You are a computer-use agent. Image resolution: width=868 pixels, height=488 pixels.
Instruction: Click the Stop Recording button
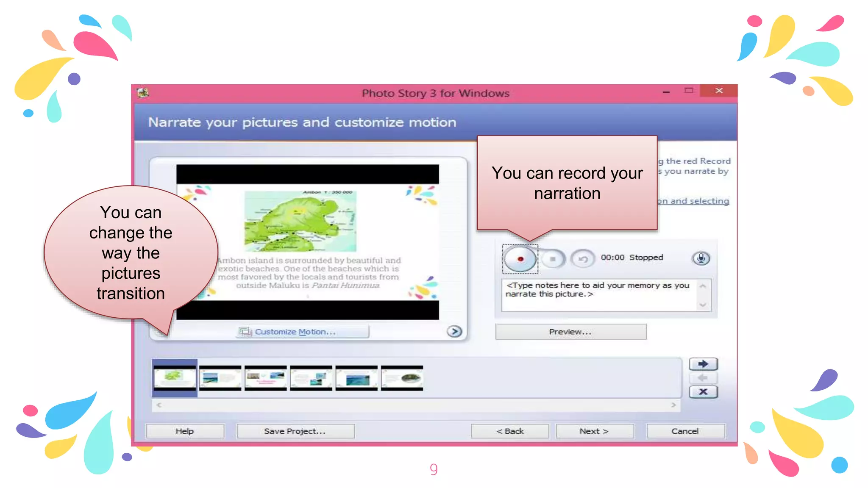tap(553, 258)
